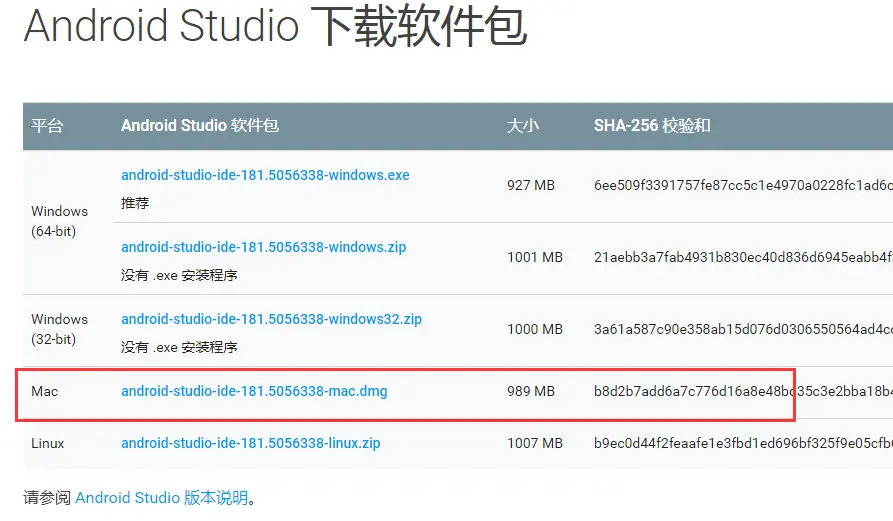
Task: Download android-studio-ide-181.5056338-linux.zip package
Action: click(x=251, y=443)
